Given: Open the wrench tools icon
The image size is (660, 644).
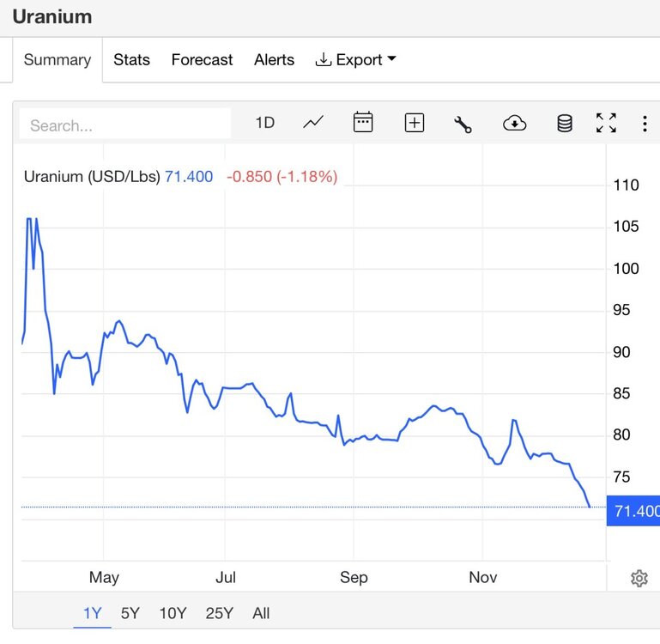Looking at the screenshot, I should click(463, 125).
